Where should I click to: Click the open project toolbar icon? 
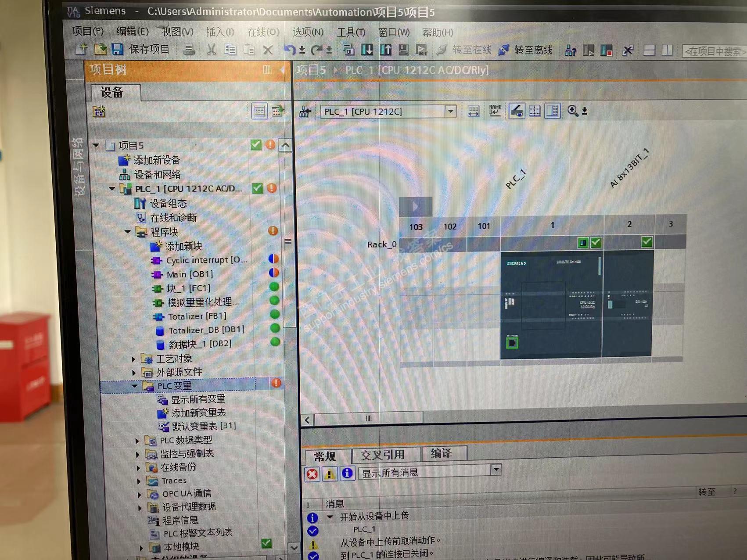(x=101, y=49)
